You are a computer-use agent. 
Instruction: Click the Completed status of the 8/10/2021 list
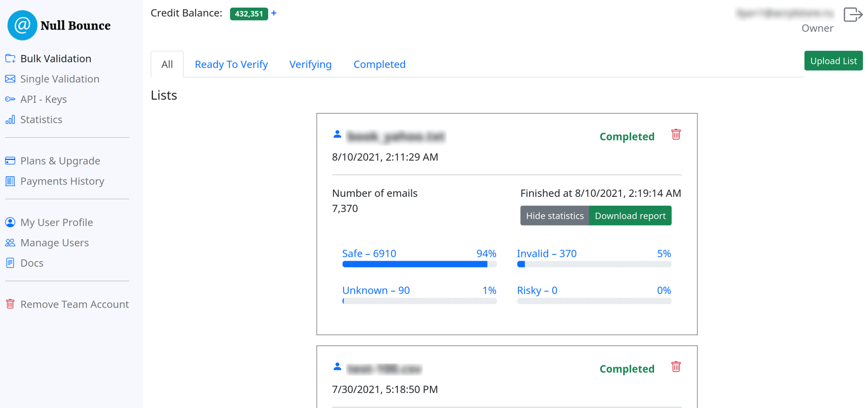627,136
